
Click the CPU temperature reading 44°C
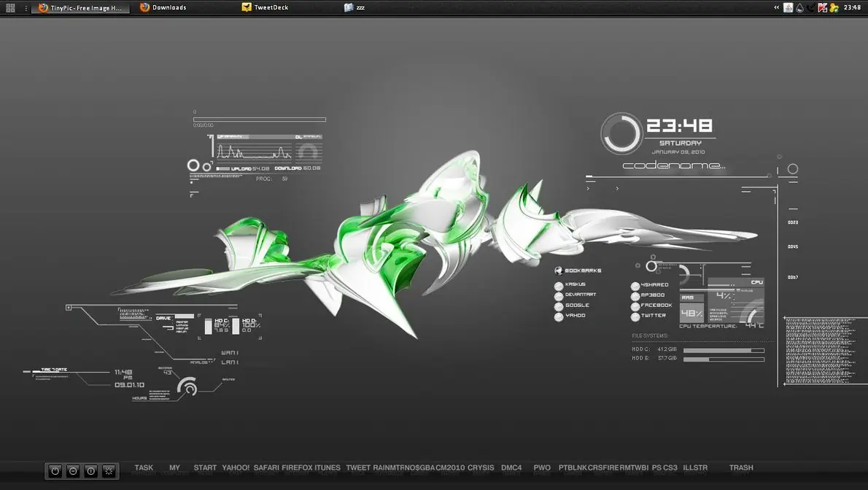(754, 326)
